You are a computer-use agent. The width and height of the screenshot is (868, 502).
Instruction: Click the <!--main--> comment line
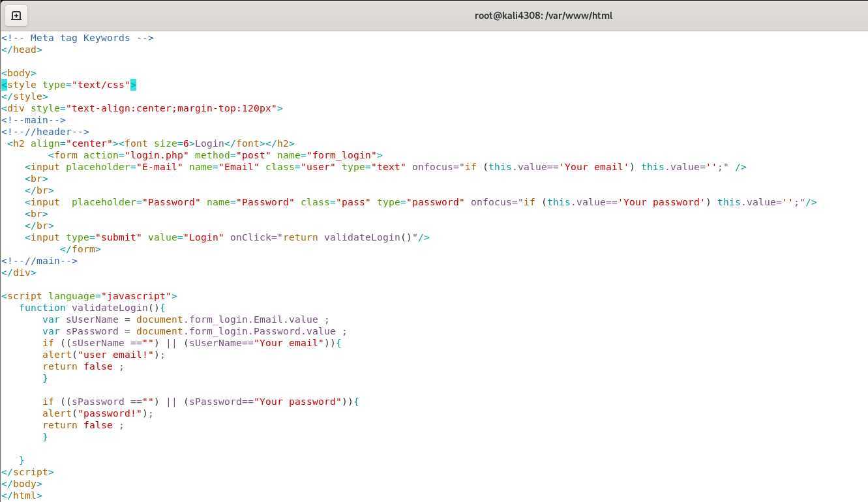pyautogui.click(x=33, y=120)
